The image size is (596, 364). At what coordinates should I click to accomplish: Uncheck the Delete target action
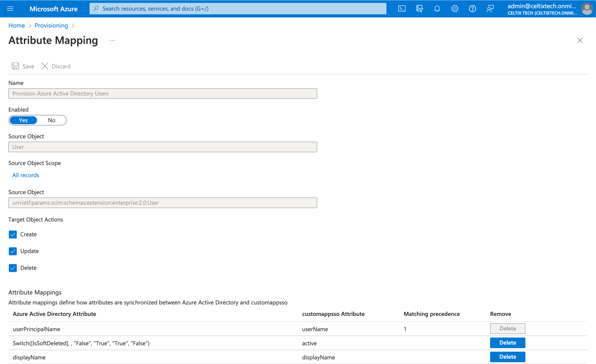click(13, 268)
